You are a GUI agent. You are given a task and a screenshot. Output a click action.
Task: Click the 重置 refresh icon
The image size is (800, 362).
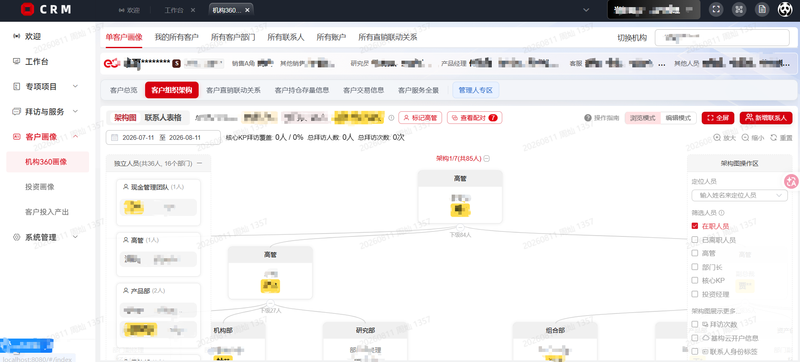(x=773, y=138)
